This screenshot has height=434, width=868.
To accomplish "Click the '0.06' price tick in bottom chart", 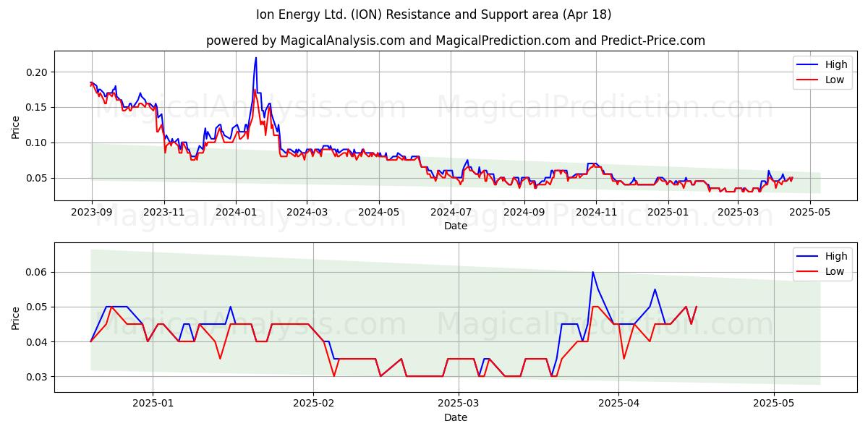I will coord(38,272).
